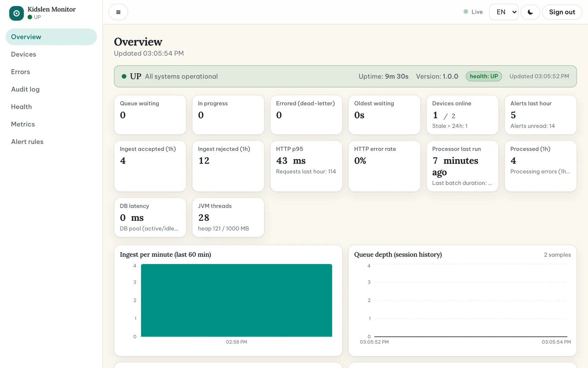588x368 pixels.
Task: Click the green UP status dot in banner
Action: tap(124, 77)
